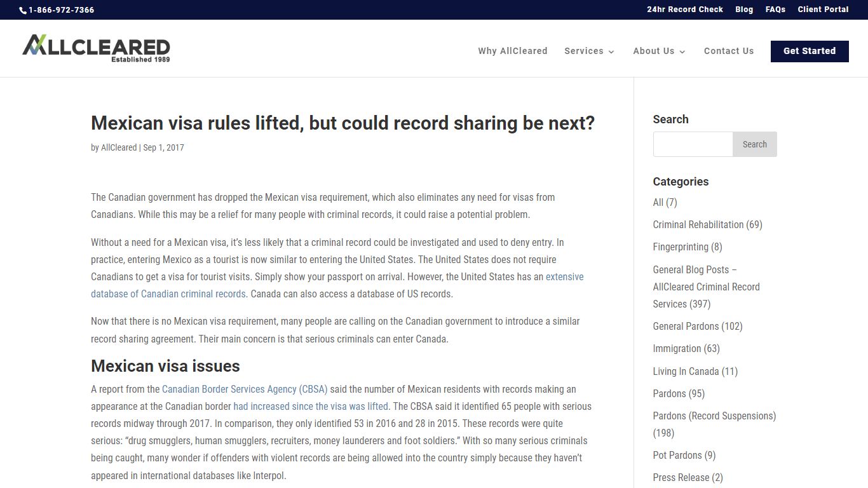Open the Why AllCleared page
868x488 pixels.
(513, 51)
